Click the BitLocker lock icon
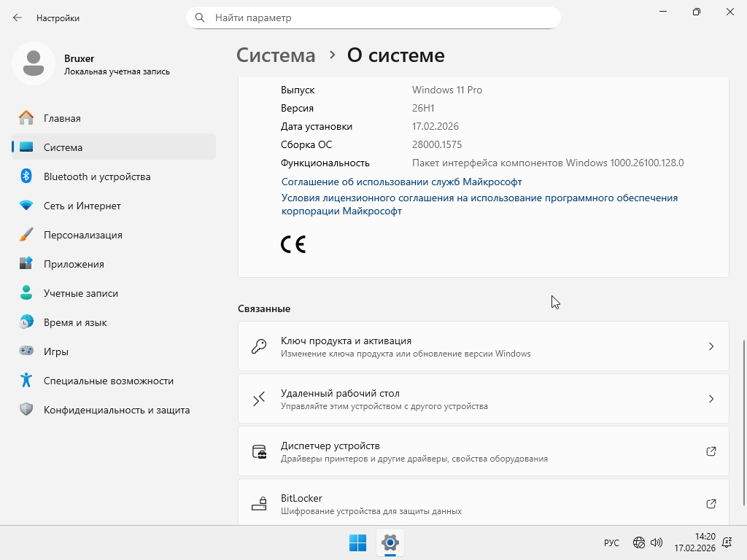Image resolution: width=747 pixels, height=560 pixels. click(259, 503)
